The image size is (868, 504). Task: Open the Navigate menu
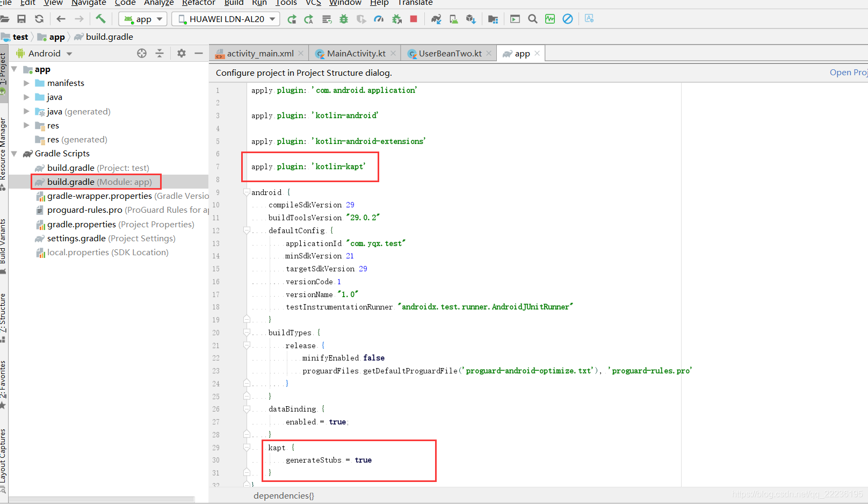89,3
